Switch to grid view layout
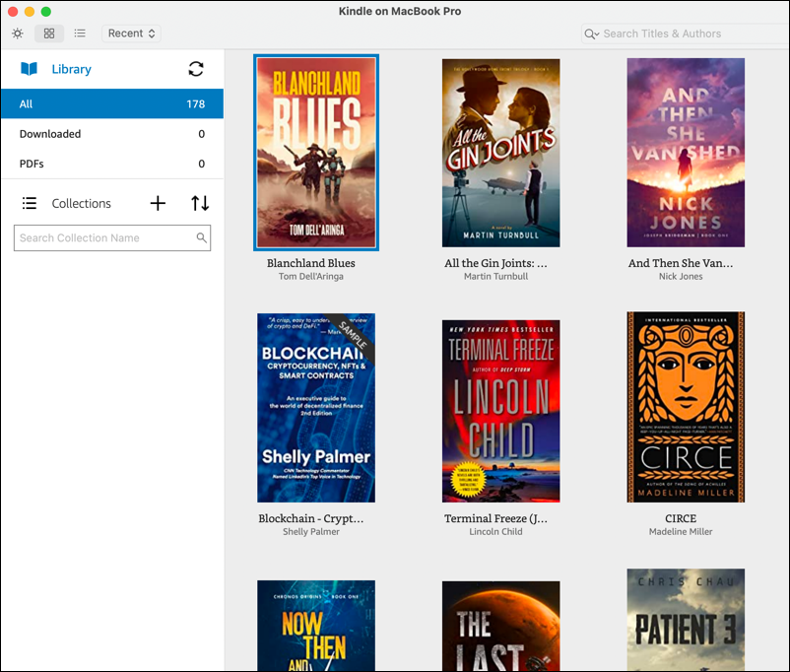Viewport: 790px width, 672px height. click(49, 34)
